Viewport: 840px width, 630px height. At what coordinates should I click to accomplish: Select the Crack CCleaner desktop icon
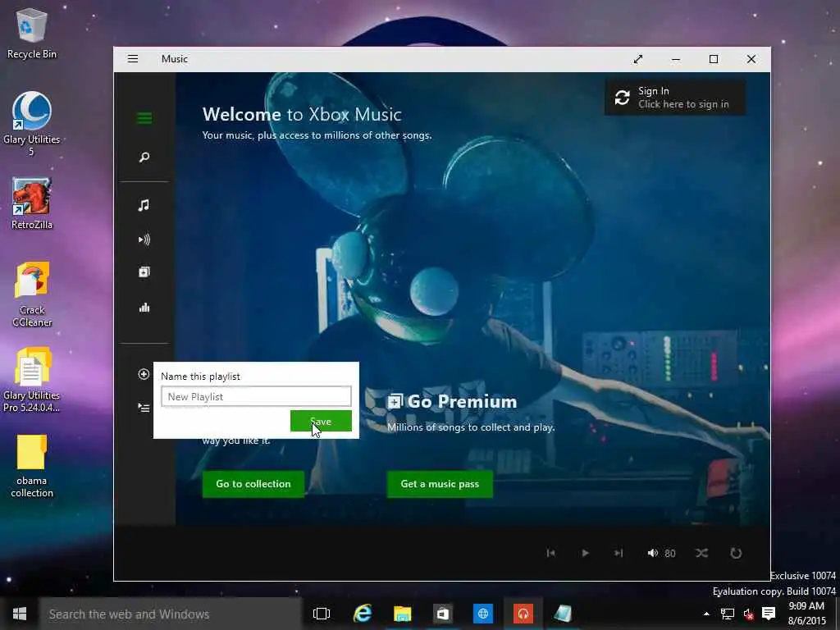pos(32,294)
